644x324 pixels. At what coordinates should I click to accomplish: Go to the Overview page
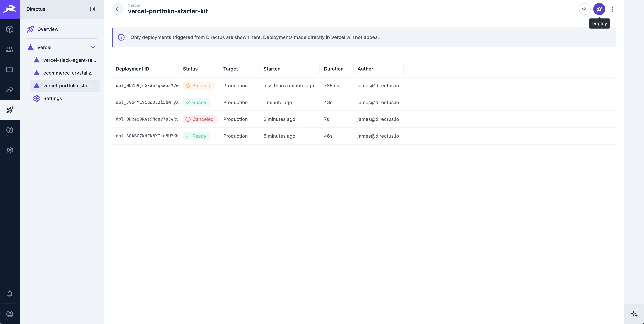coord(48,29)
